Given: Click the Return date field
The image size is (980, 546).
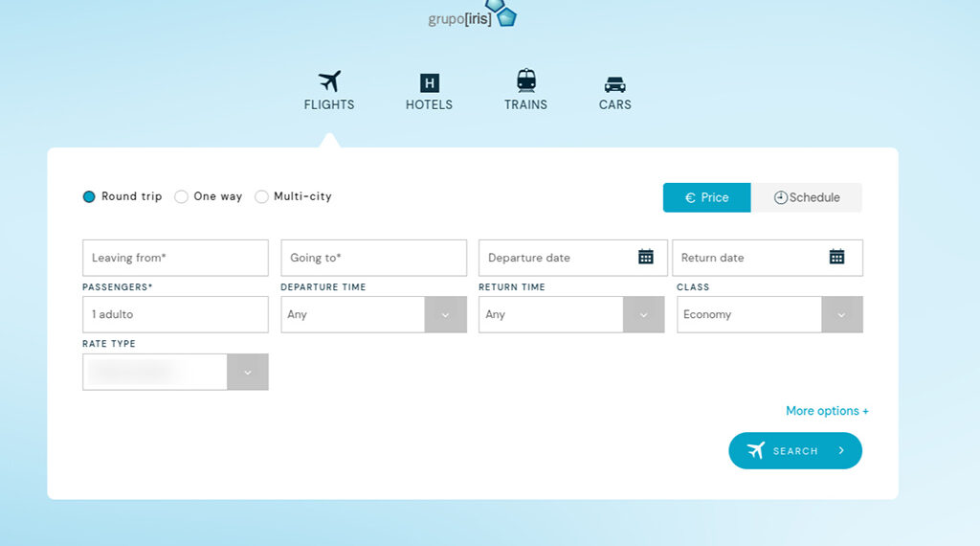Looking at the screenshot, I should (768, 258).
